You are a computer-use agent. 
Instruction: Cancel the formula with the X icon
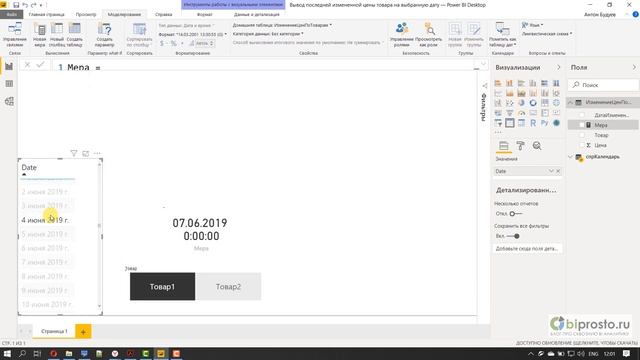(x=27, y=65)
